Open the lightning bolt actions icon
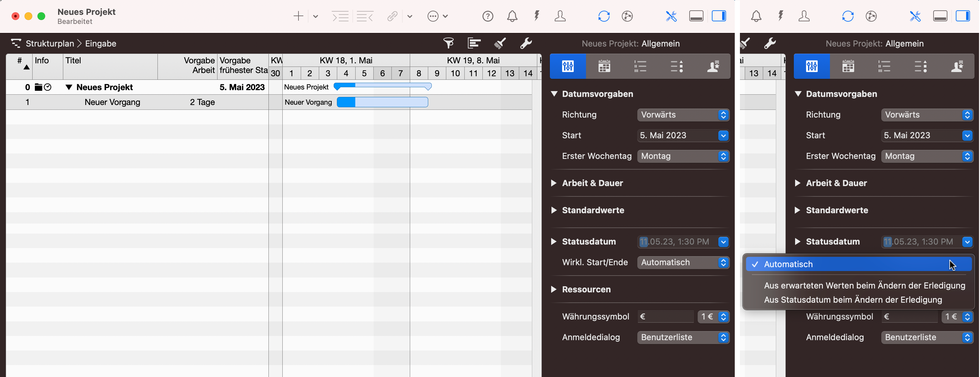Image resolution: width=980 pixels, height=377 pixels. pos(536,16)
